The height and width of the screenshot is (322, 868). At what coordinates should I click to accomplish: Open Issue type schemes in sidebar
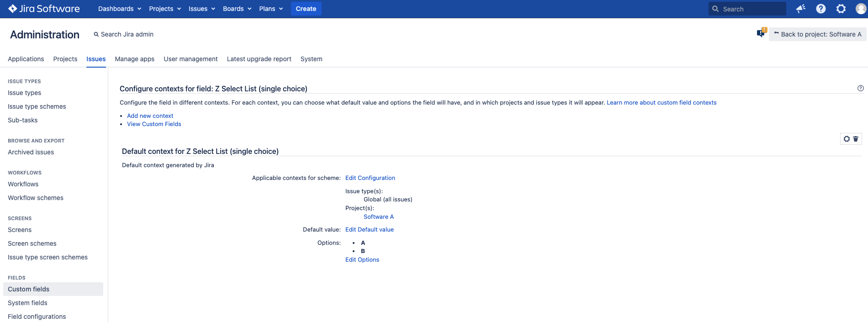coord(37,106)
